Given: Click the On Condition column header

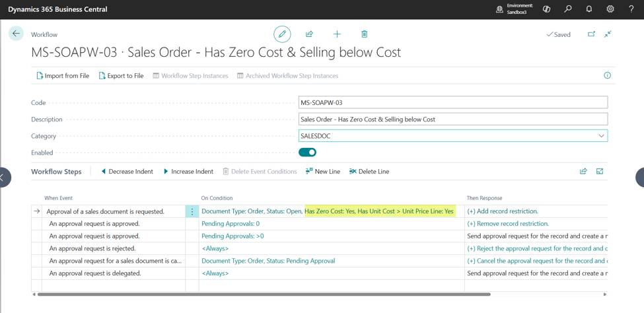Looking at the screenshot, I should point(217,198).
